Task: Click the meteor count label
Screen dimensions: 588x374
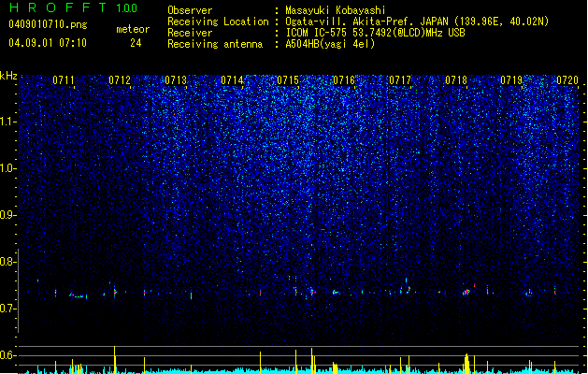Action: 133,29
